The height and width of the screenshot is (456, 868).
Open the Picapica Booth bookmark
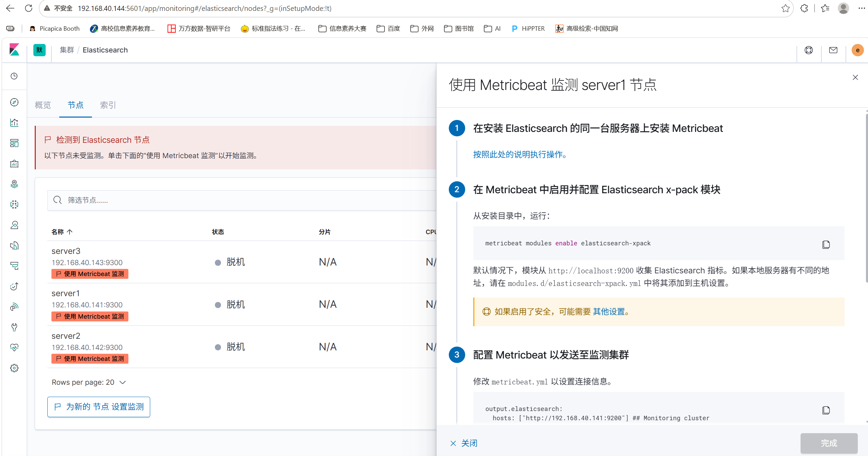[54, 29]
